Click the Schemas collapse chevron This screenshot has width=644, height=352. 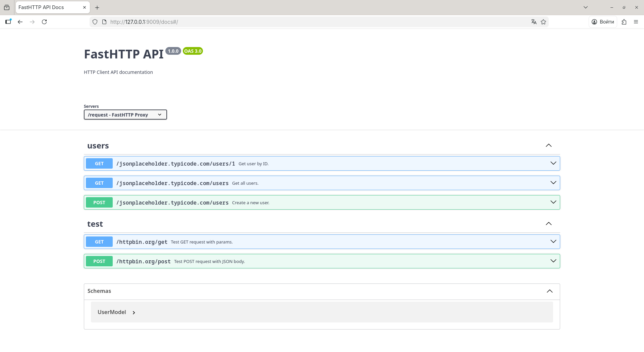(550, 291)
